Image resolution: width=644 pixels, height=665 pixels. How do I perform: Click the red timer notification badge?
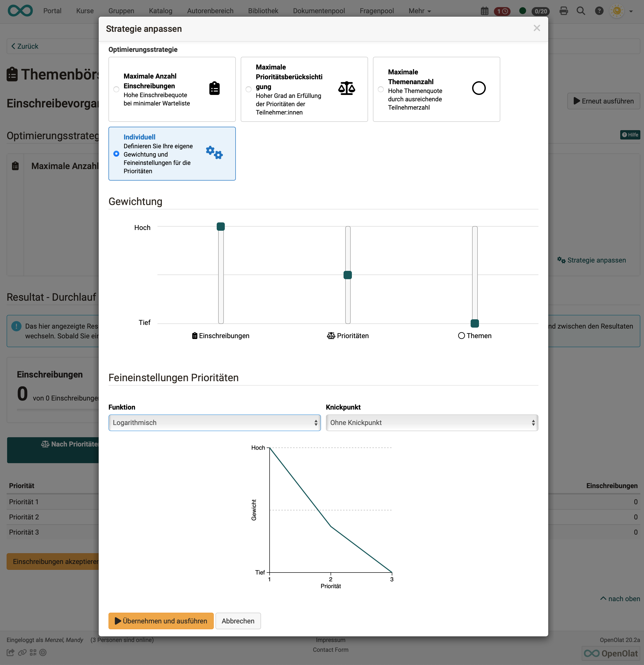coord(502,11)
